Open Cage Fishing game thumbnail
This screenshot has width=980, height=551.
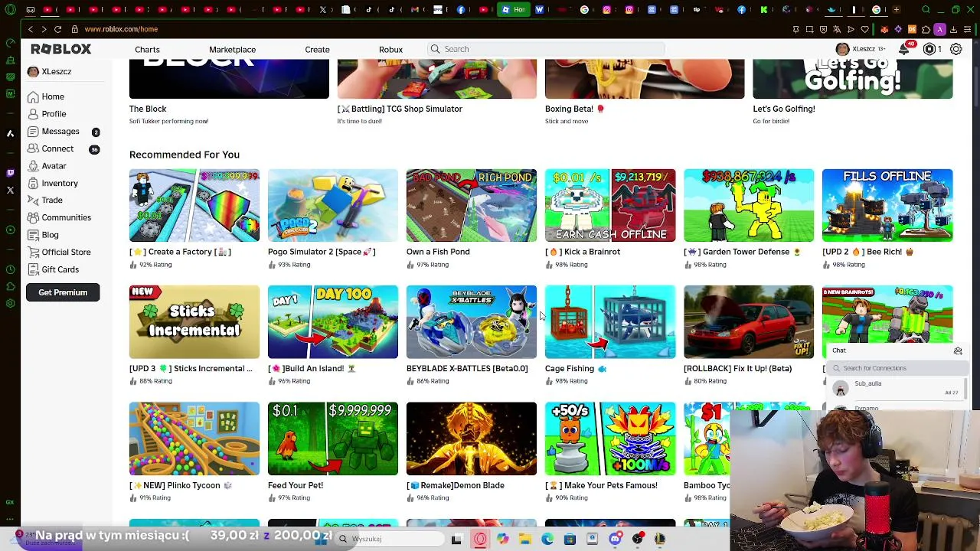pos(610,321)
